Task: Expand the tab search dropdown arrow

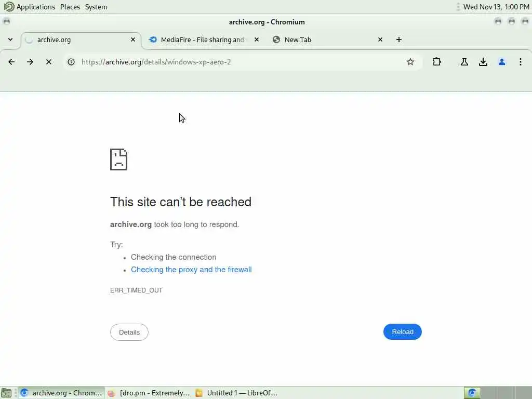Action: click(10, 39)
